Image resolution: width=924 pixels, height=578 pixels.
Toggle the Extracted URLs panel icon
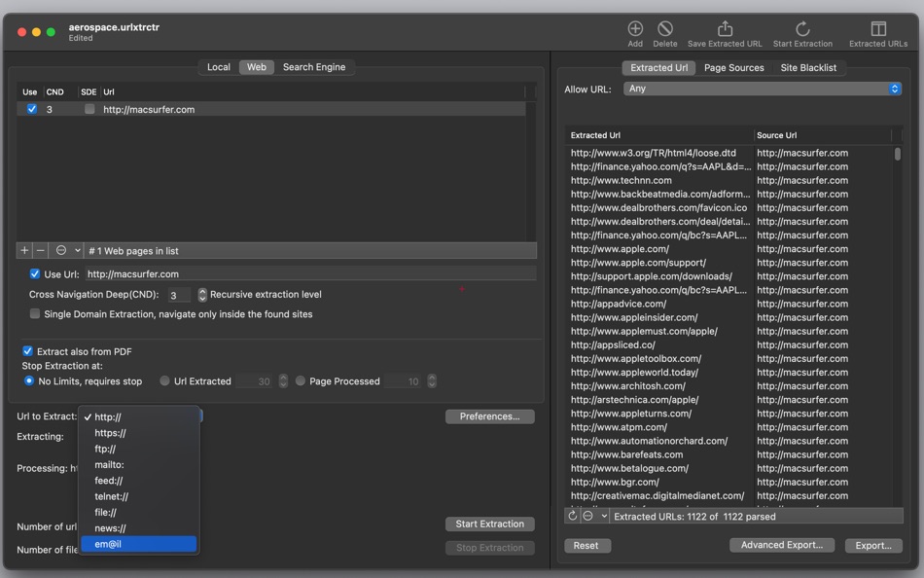878,28
